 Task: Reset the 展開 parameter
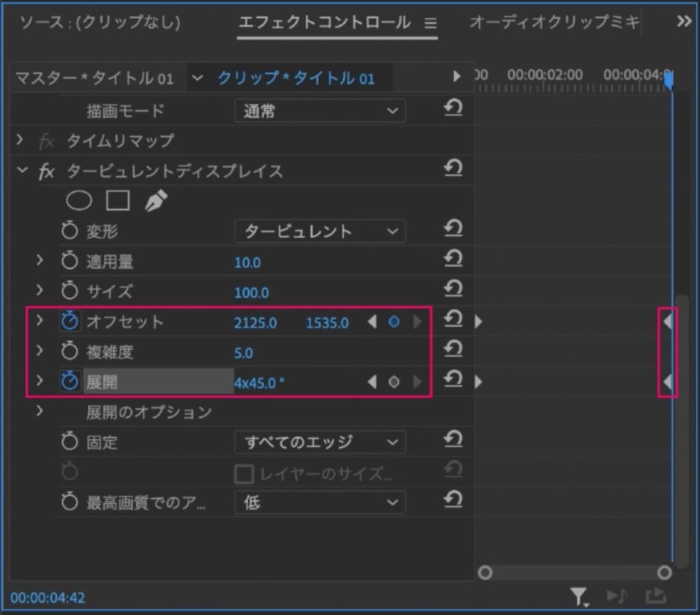coord(453,380)
